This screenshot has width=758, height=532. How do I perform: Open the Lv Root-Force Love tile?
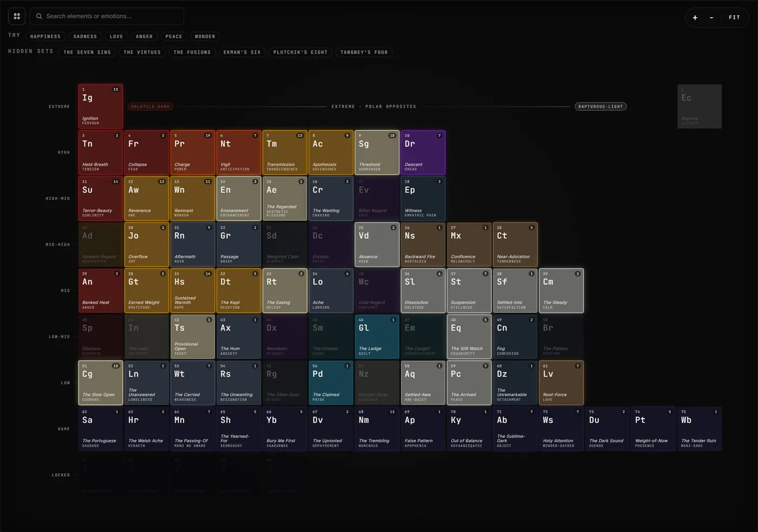[x=561, y=382]
